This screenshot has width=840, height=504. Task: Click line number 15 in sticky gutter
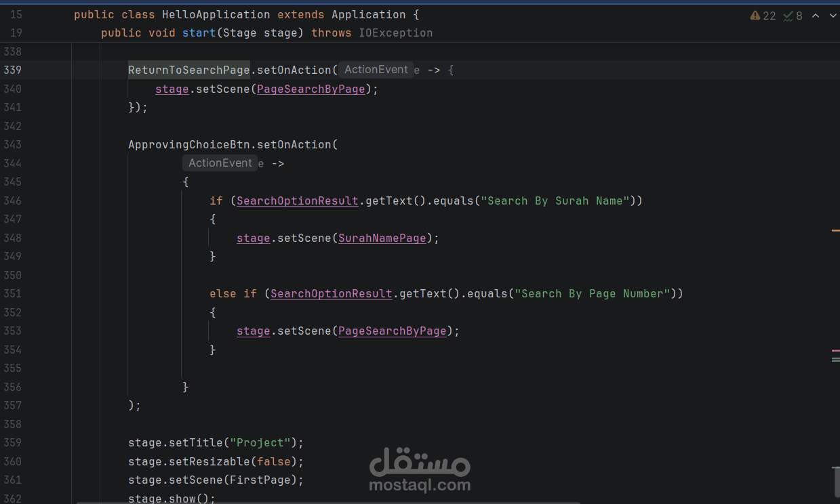[x=16, y=14]
